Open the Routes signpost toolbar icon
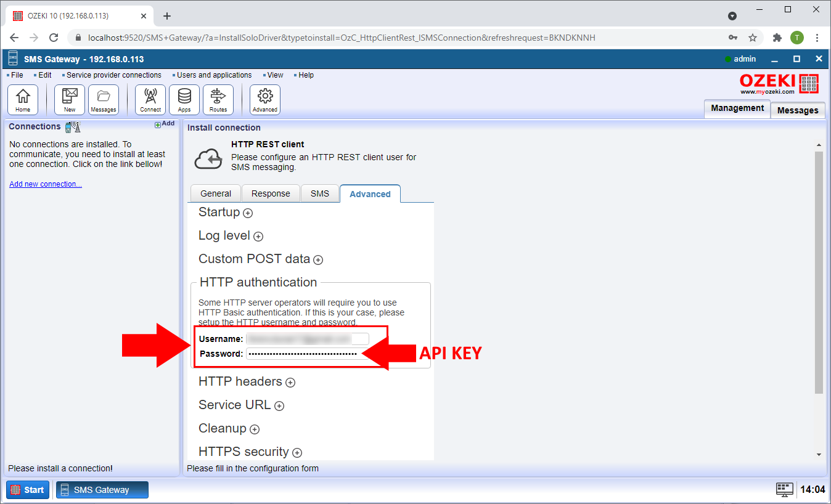This screenshot has width=831, height=504. pyautogui.click(x=218, y=100)
